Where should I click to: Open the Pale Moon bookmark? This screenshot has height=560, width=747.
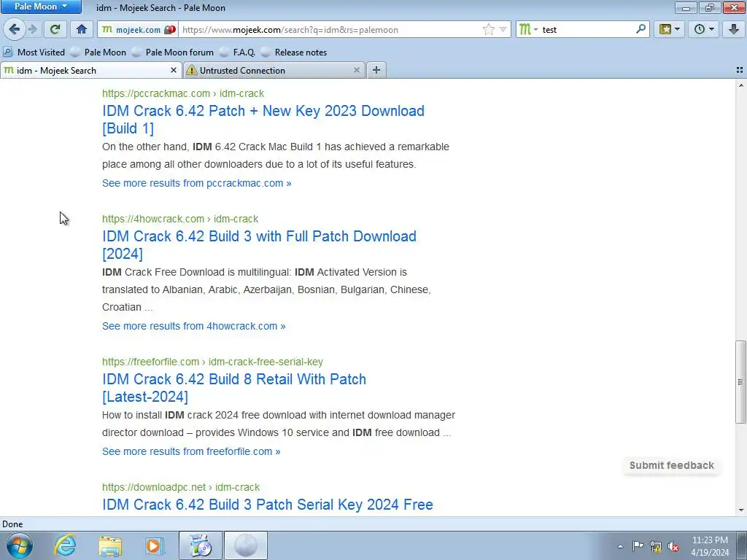pyautogui.click(x=98, y=52)
